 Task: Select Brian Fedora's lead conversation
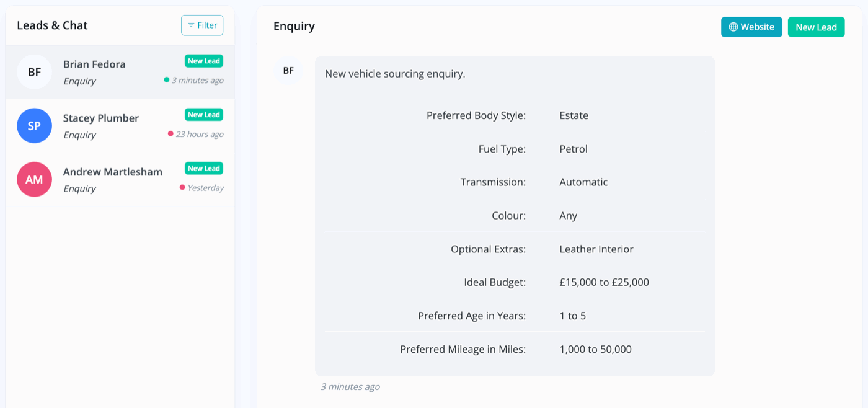pyautogui.click(x=120, y=72)
